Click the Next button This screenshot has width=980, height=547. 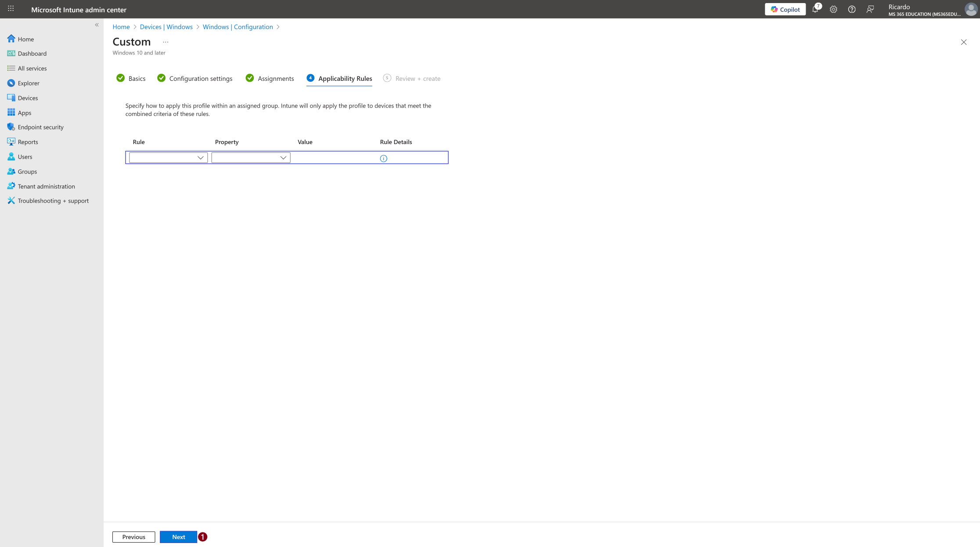[178, 537]
